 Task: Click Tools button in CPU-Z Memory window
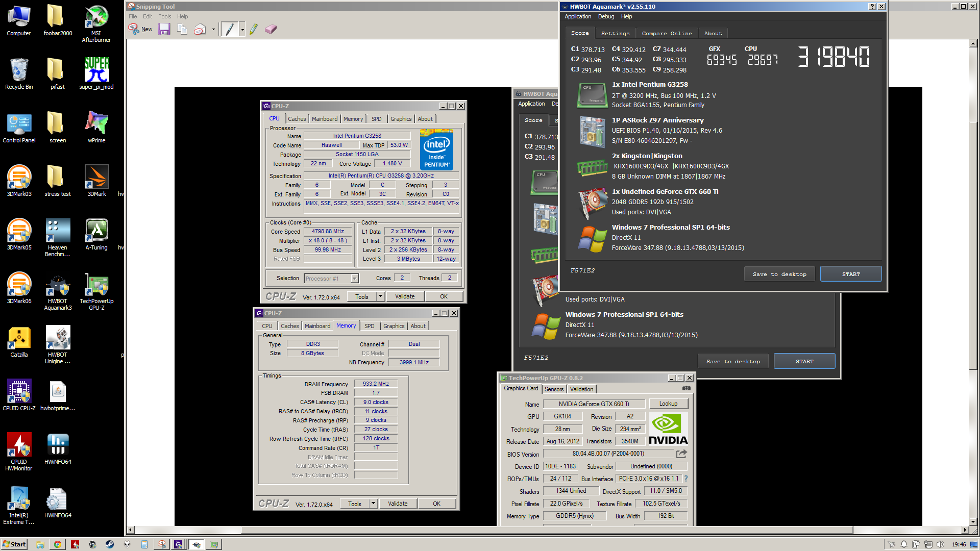355,504
